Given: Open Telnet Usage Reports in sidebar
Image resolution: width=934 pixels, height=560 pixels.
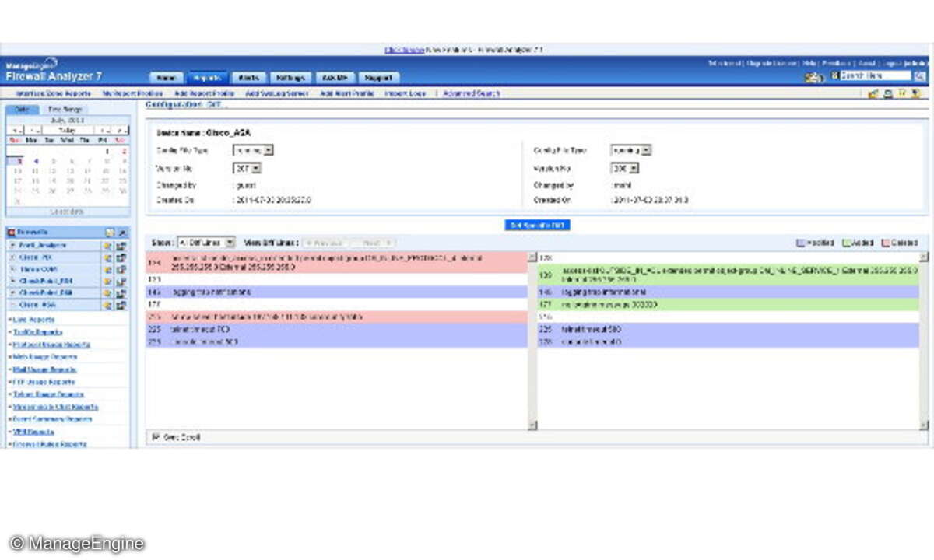Looking at the screenshot, I should pyautogui.click(x=47, y=394).
